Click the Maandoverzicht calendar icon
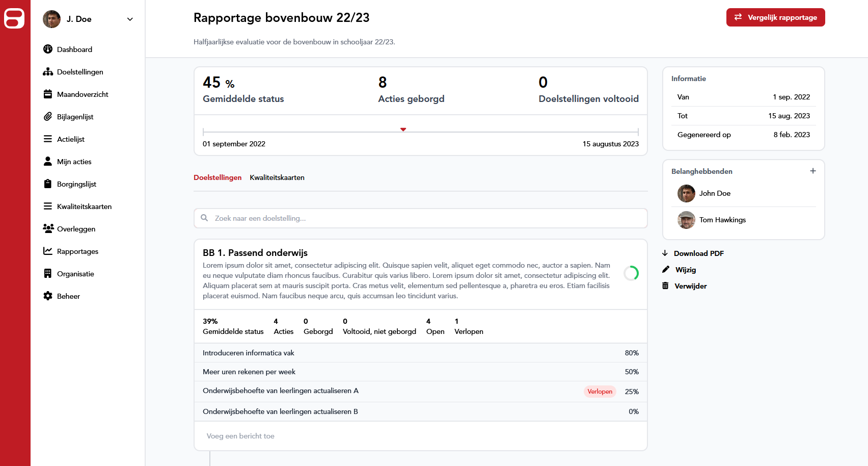This screenshot has width=868, height=466. pos(48,94)
